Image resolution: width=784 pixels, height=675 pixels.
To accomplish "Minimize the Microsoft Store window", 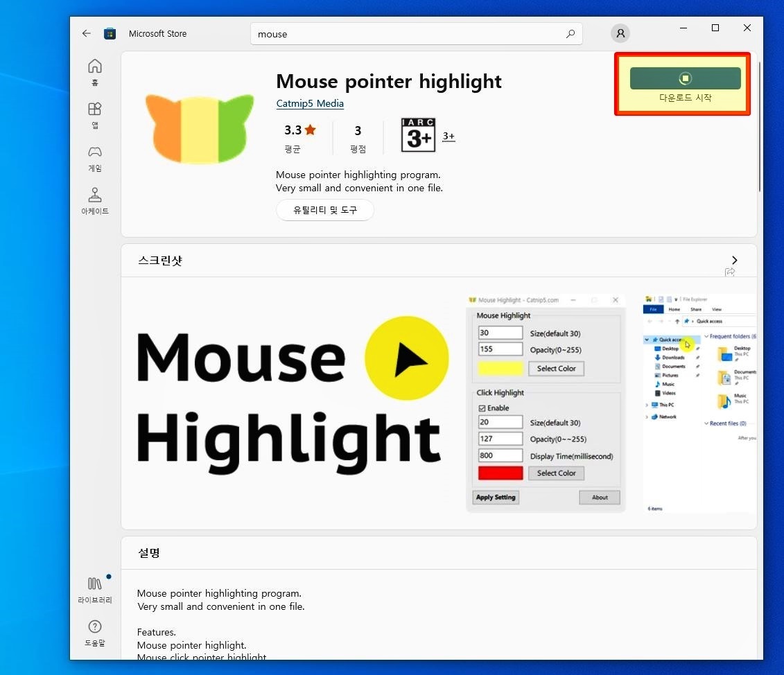I will pos(683,28).
